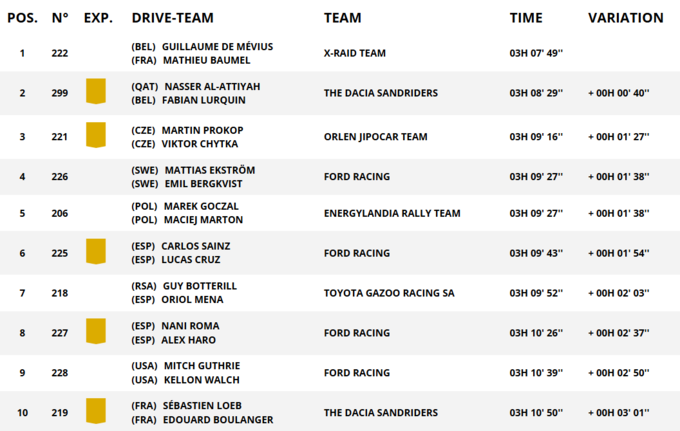Click the yellow EXP. marker for Nani Roma
Screen dimensions: 680x431
tap(96, 332)
